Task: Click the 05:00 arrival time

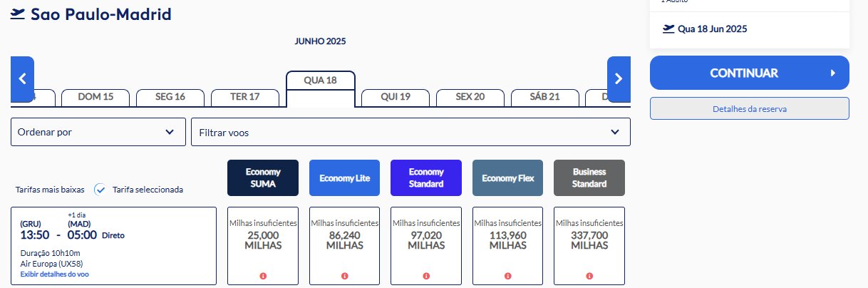Action: point(82,235)
